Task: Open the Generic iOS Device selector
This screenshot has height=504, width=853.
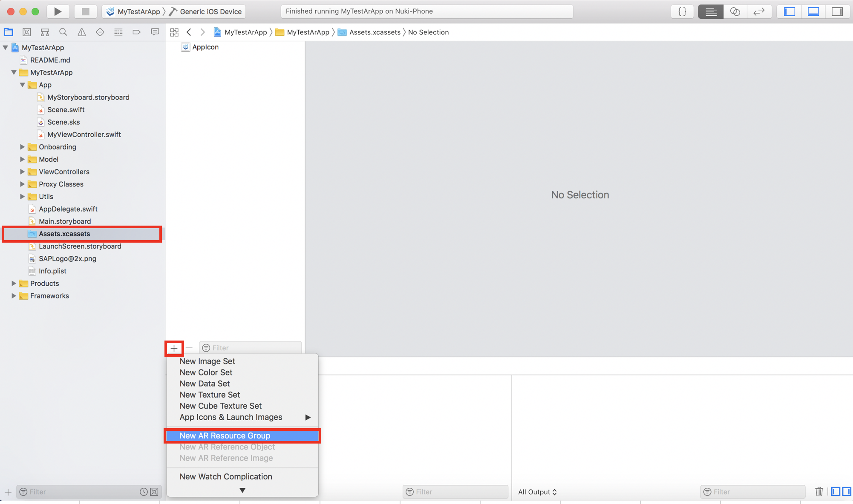Action: 210,11
